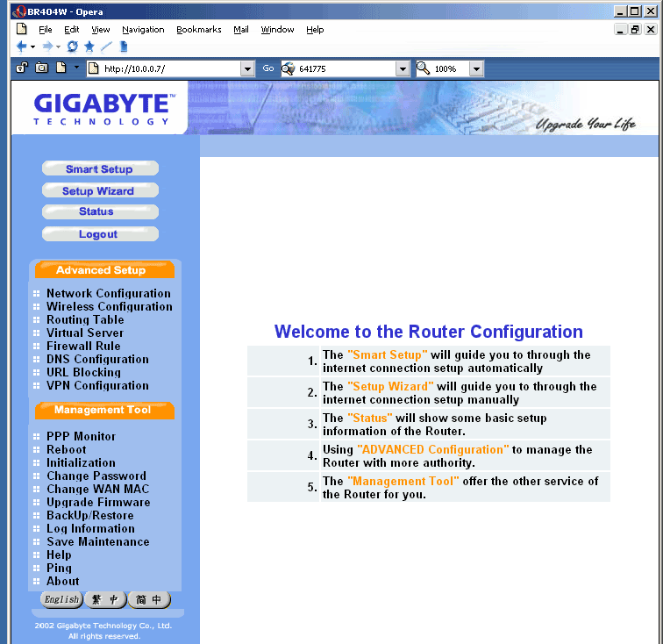Click the address field http://10.0.0.7/

coord(170,68)
